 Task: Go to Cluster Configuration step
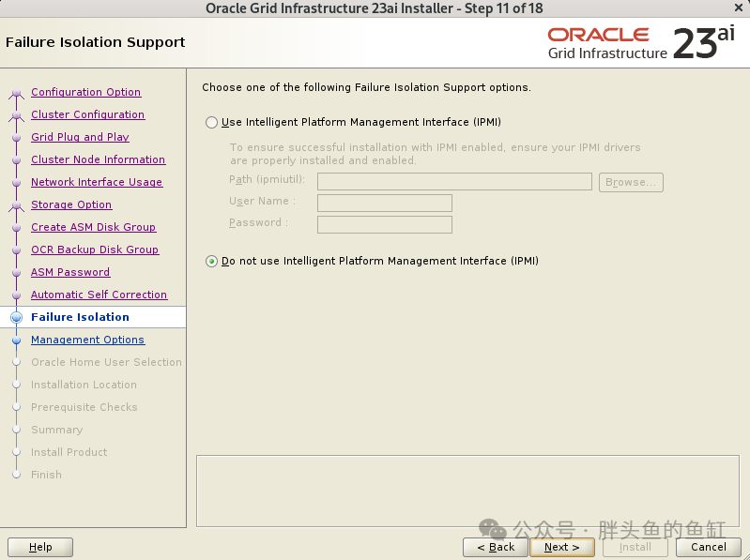tap(88, 114)
